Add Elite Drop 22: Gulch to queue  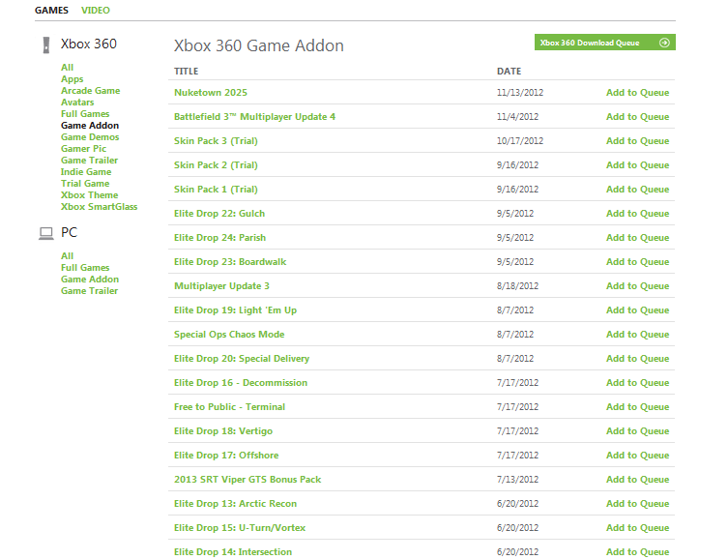pyautogui.click(x=637, y=213)
